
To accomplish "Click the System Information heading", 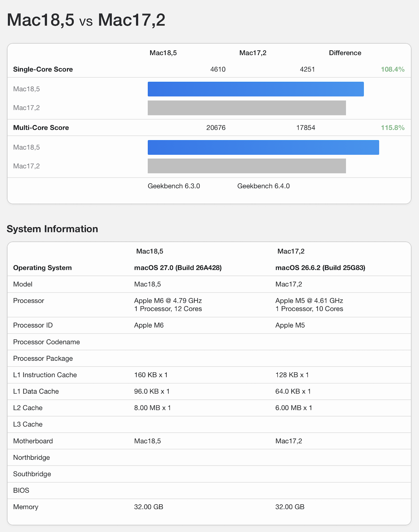I will pyautogui.click(x=52, y=229).
